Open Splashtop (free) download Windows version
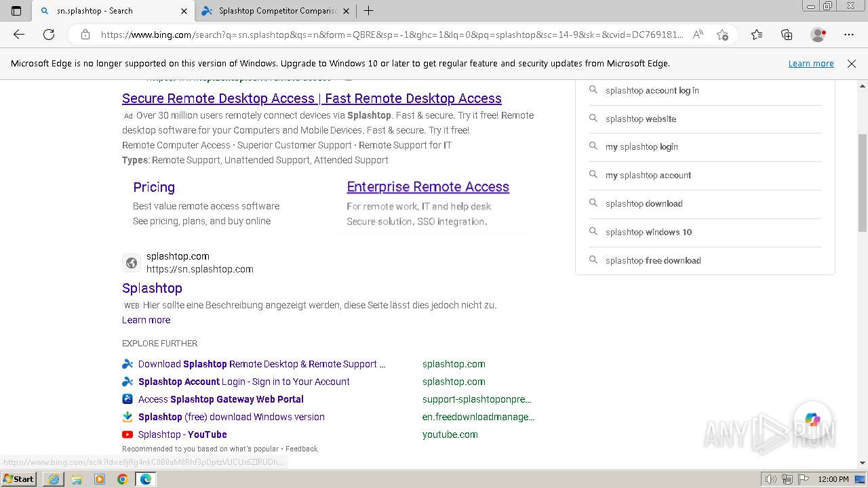This screenshot has width=868, height=488. click(x=231, y=417)
